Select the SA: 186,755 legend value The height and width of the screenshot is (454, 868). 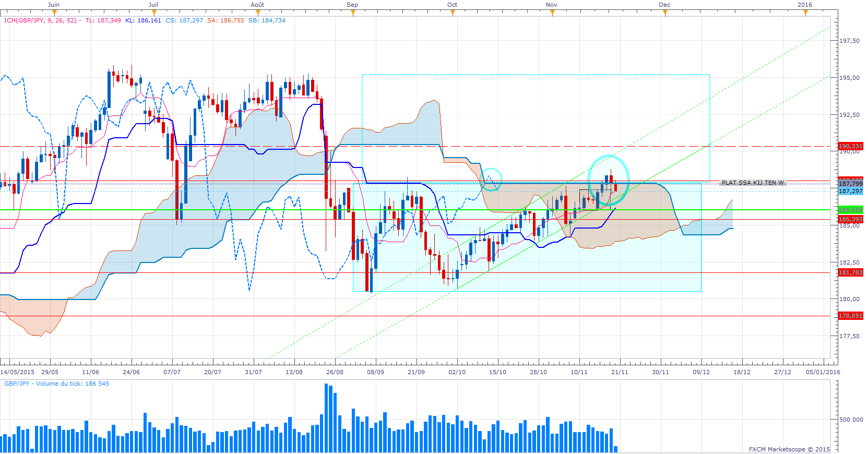tap(225, 20)
